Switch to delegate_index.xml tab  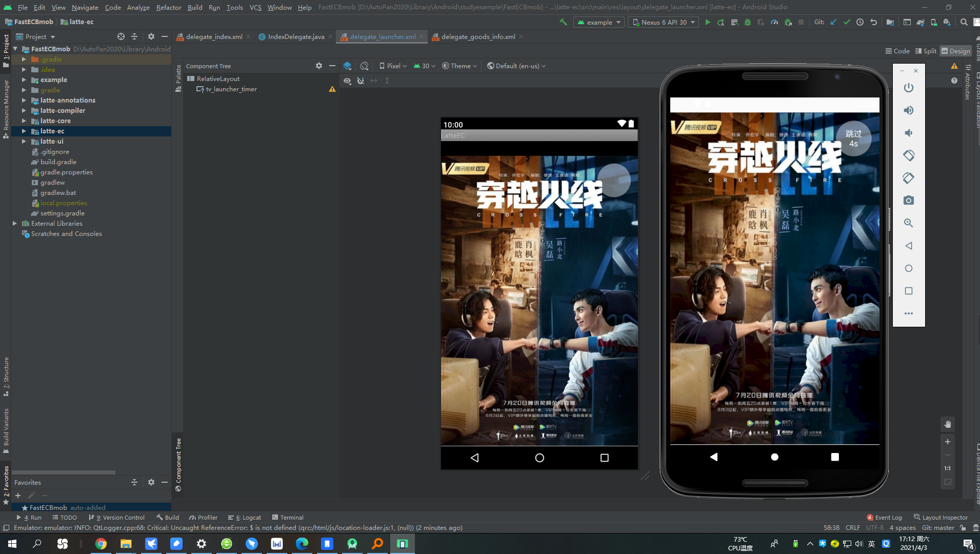point(214,36)
